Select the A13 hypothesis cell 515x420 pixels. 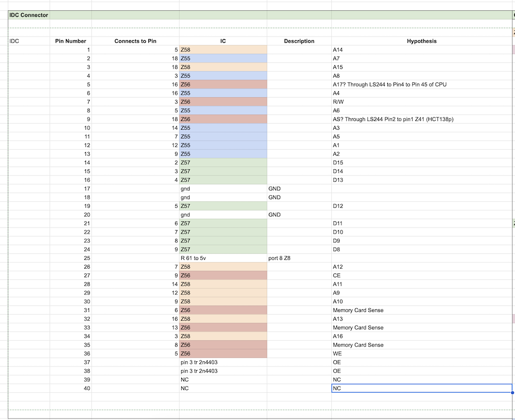pyautogui.click(x=422, y=319)
